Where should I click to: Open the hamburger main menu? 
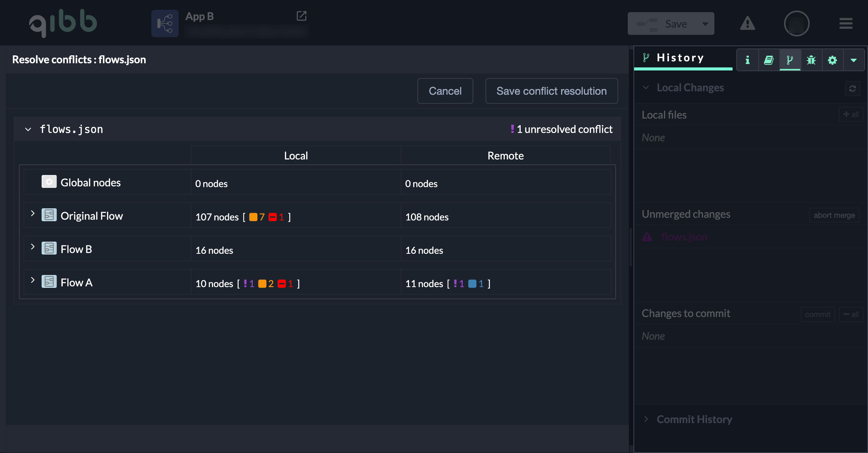[846, 23]
